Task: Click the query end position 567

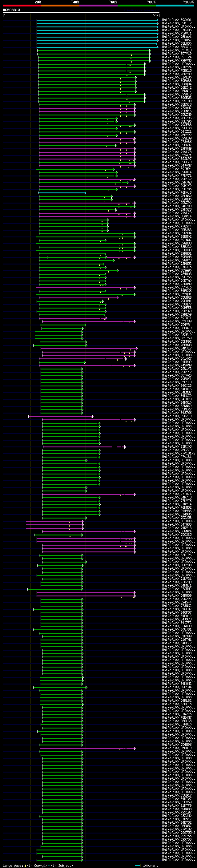Action: 155,15
